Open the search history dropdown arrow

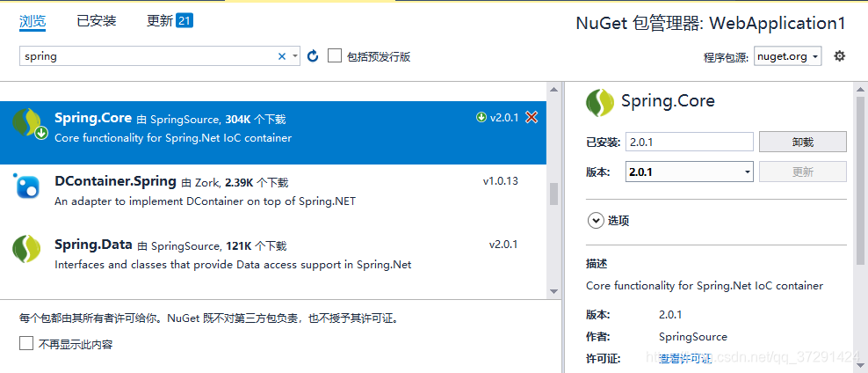point(295,56)
